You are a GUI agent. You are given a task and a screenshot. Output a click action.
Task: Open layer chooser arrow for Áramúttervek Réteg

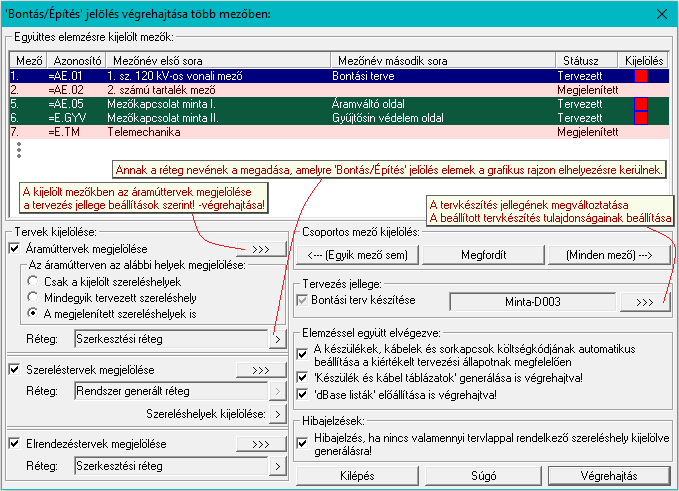(278, 339)
